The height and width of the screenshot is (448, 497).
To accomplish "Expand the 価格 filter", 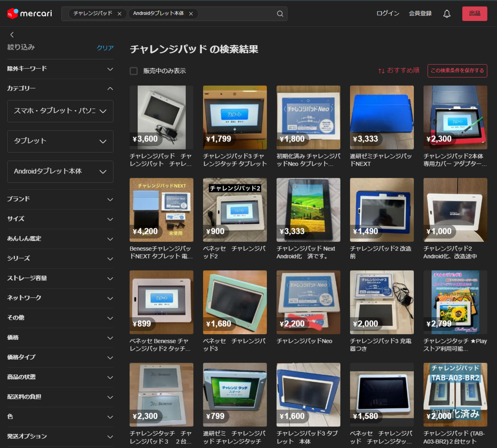I will click(x=60, y=338).
